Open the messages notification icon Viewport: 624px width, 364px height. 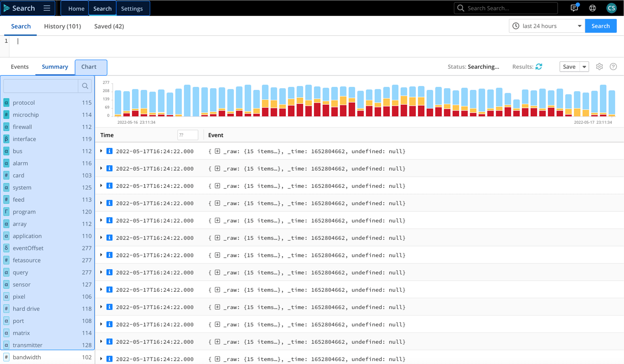pyautogui.click(x=574, y=8)
